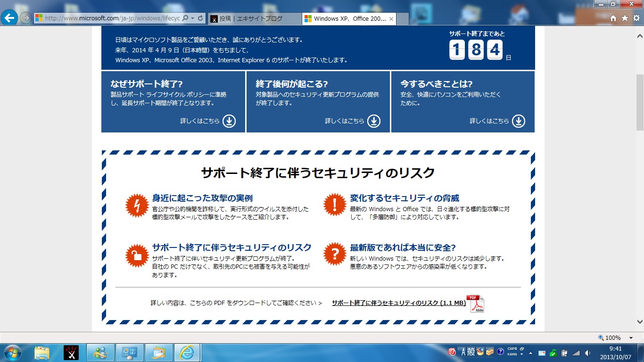644x362 pixels.
Task: Click the language bar restore icon
Action: pos(522,349)
